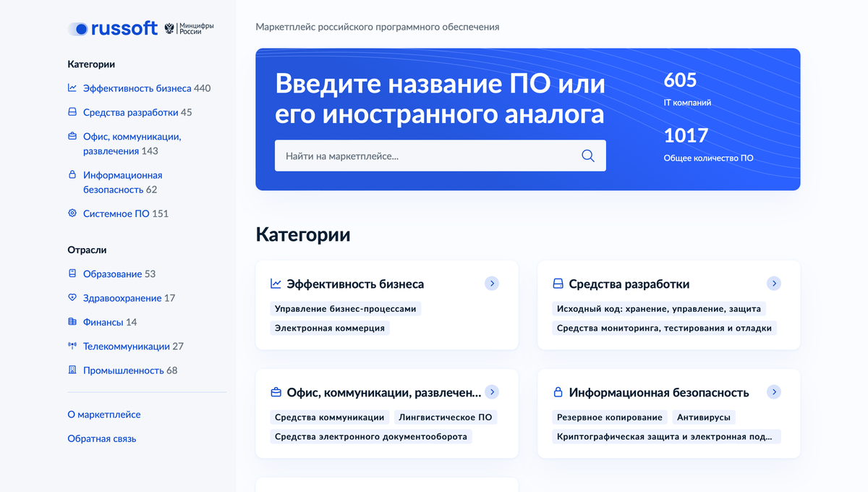Select the Криптографическая защита tag
868x492 pixels.
coord(666,436)
